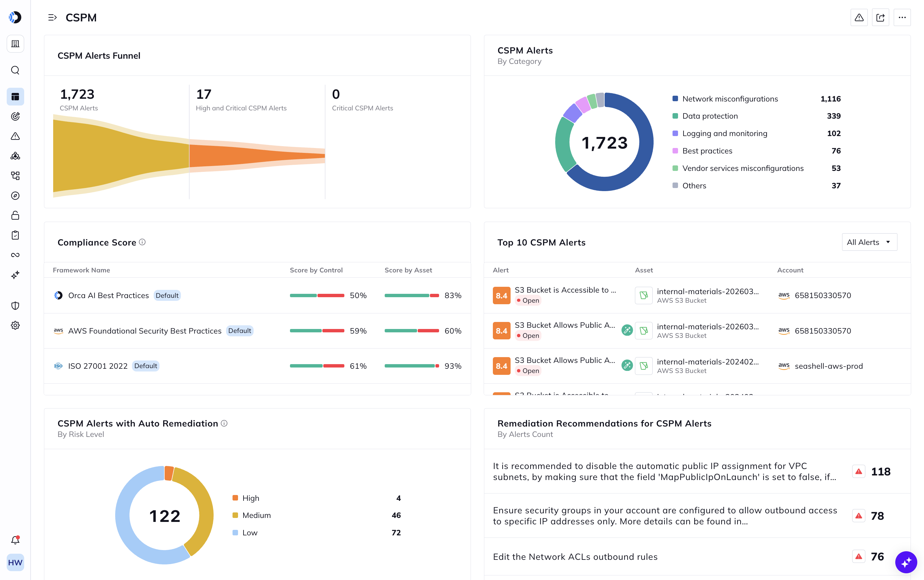
Task: Select the Best practices category legend entry
Action: (x=757, y=151)
